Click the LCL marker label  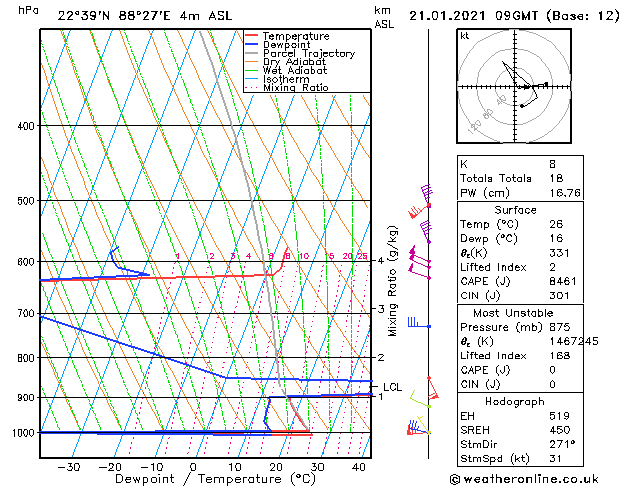392,387
